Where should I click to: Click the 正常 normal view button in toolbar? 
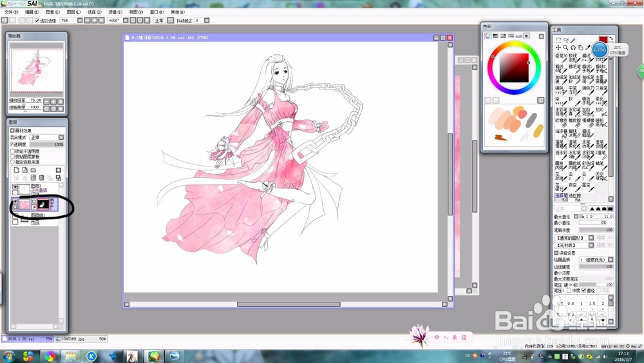pos(159,20)
